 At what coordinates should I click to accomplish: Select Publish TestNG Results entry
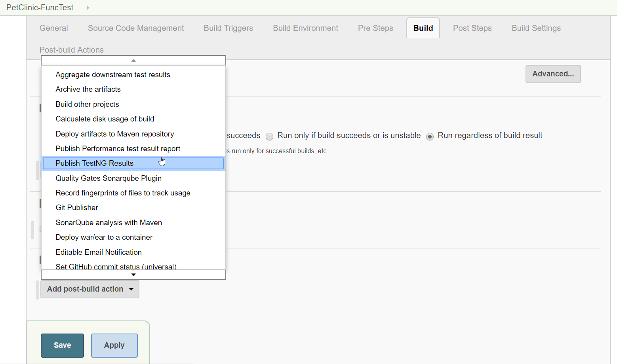133,163
